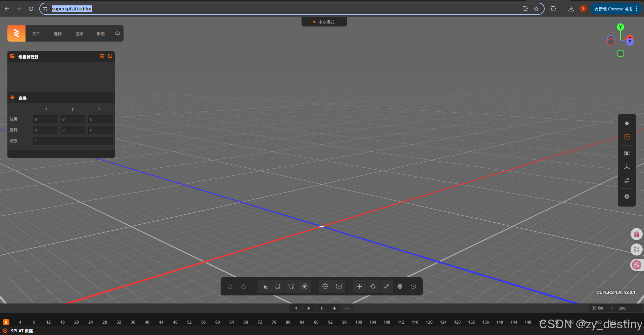Open the 选择 menu

click(x=58, y=34)
